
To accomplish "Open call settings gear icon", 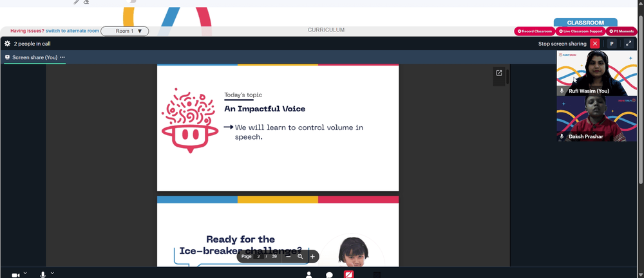I will (x=7, y=44).
